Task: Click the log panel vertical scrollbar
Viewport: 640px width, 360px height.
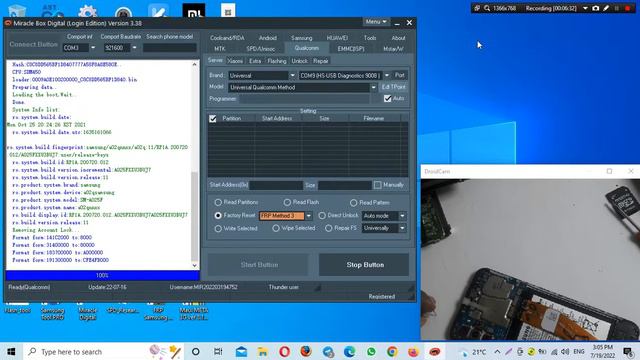Action: [195, 165]
